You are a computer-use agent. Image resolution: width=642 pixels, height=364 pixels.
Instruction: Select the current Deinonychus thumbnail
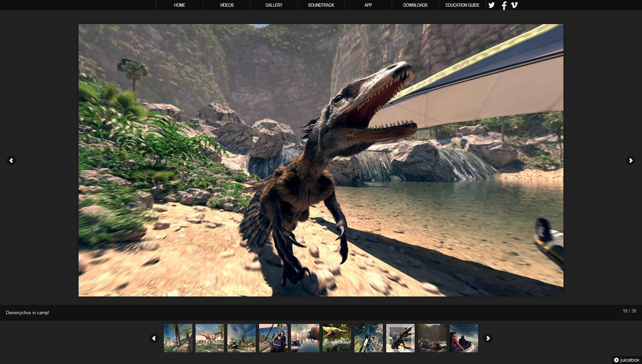[400, 338]
